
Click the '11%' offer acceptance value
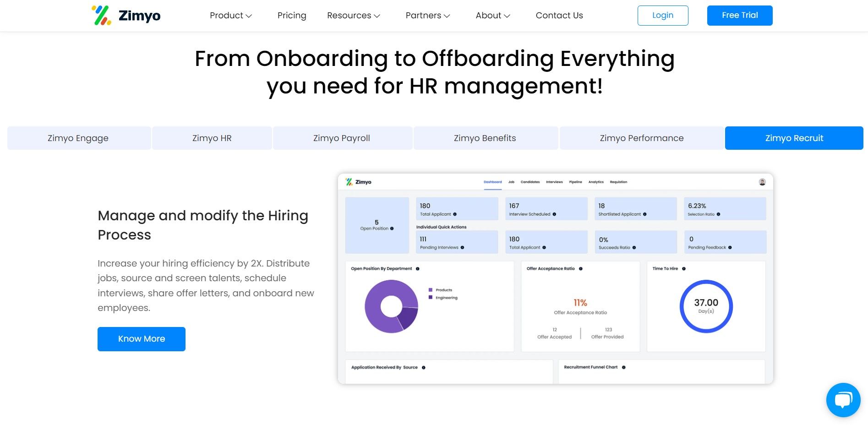click(x=580, y=303)
